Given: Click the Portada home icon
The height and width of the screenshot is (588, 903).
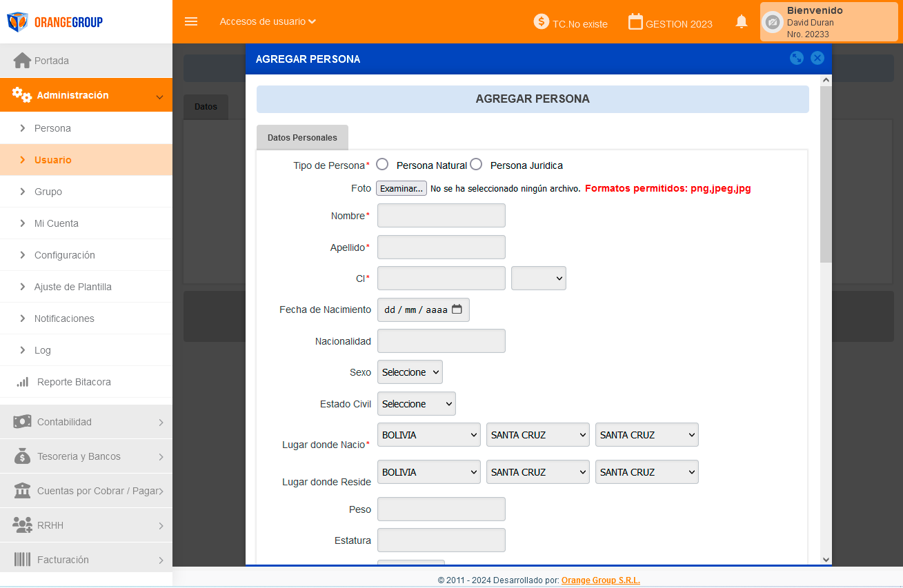Looking at the screenshot, I should point(22,61).
